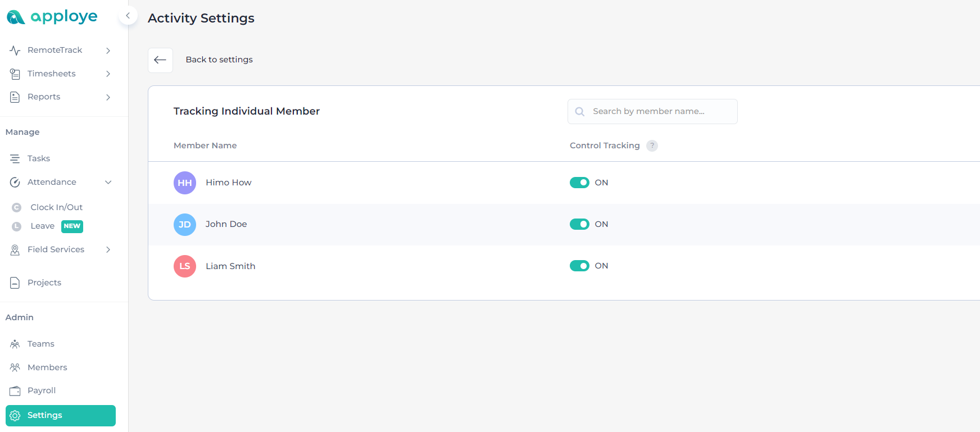980x432 pixels.
Task: Click the Manage section label
Action: (x=22, y=133)
